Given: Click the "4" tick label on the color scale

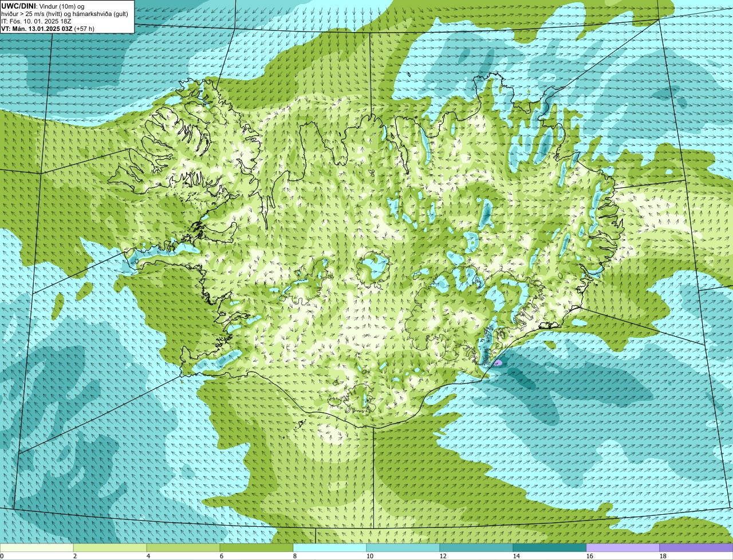Looking at the screenshot, I should (148, 556).
